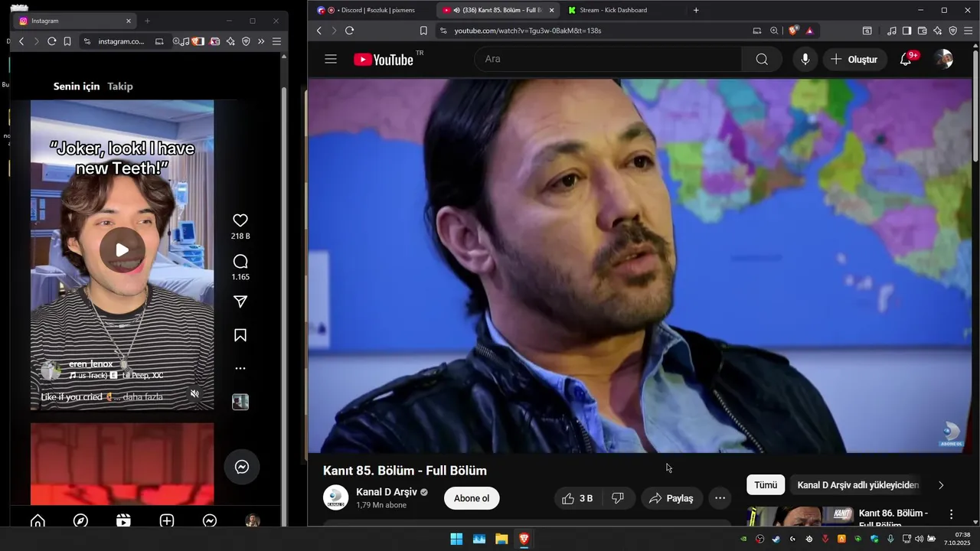Reload the Instagram page
Screen dimensions: 980x551
tap(51, 41)
